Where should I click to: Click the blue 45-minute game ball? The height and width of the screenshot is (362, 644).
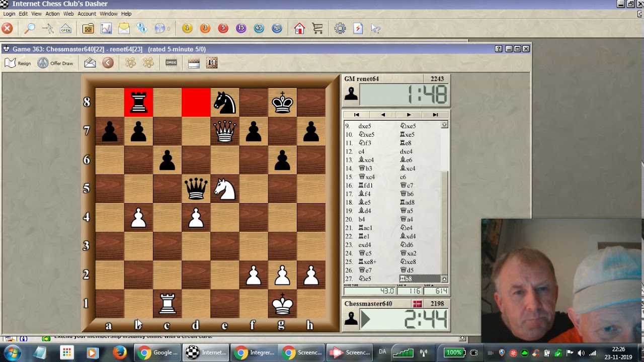click(259, 29)
